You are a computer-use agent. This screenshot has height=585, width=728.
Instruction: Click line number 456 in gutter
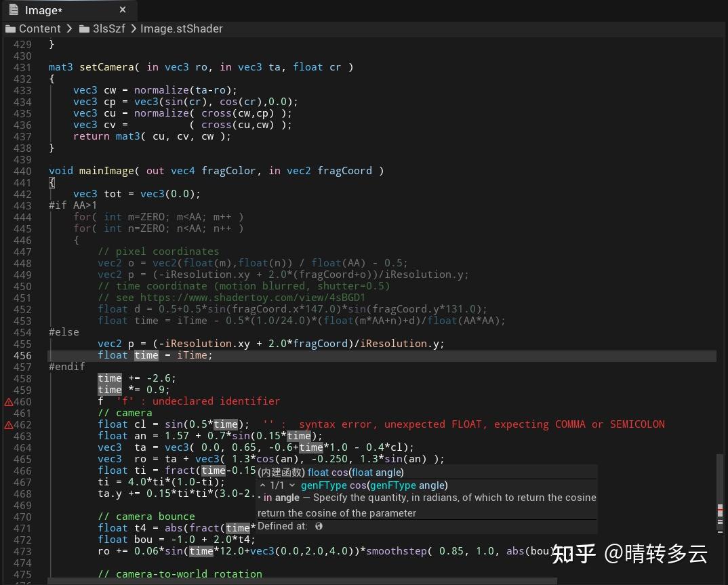pyautogui.click(x=22, y=356)
